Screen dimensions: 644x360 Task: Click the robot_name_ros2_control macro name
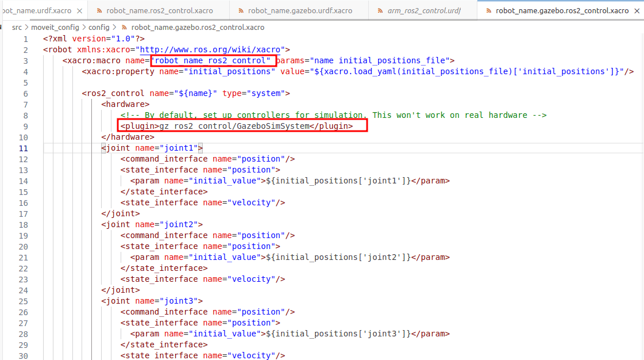[x=213, y=60]
